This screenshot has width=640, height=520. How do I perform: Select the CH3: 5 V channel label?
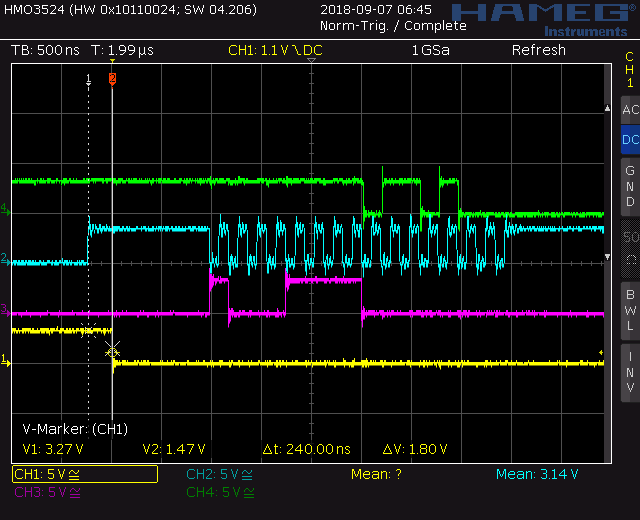pyautogui.click(x=47, y=492)
